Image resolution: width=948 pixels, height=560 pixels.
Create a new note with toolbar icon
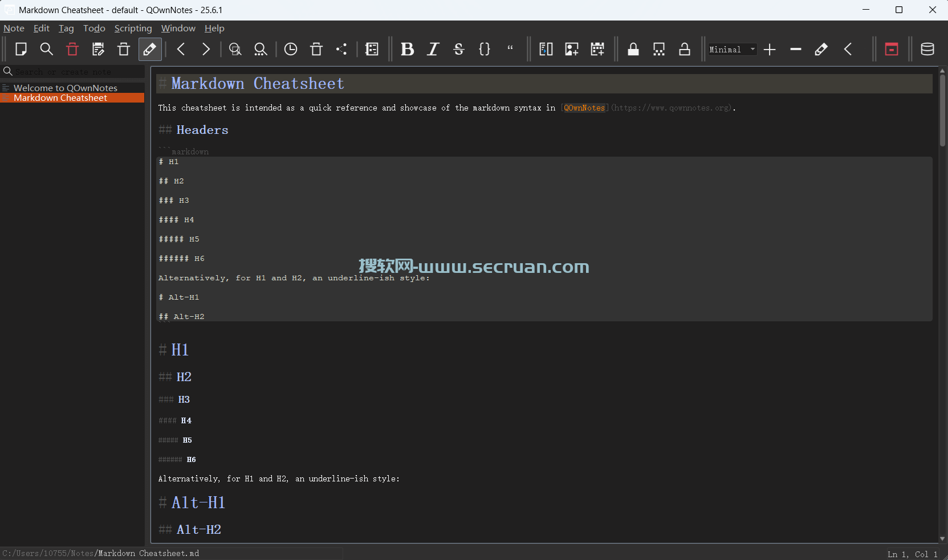coord(21,50)
